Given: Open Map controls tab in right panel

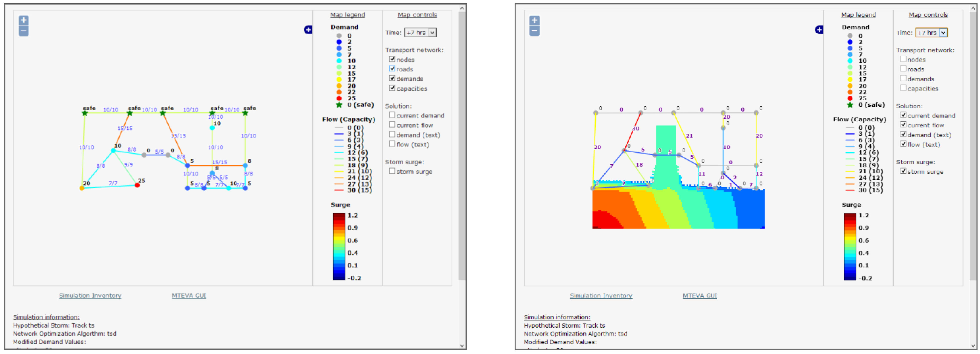Looking at the screenshot, I should click(x=928, y=15).
